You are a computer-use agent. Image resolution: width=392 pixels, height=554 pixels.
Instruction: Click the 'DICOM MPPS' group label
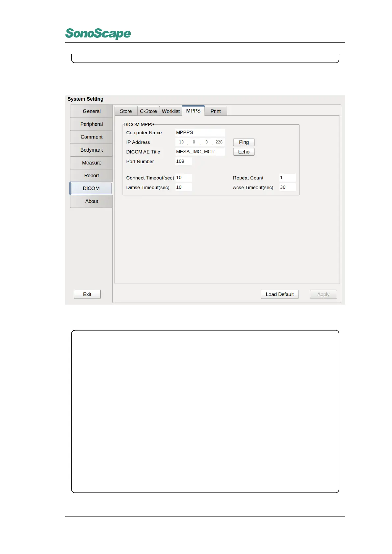pos(139,124)
